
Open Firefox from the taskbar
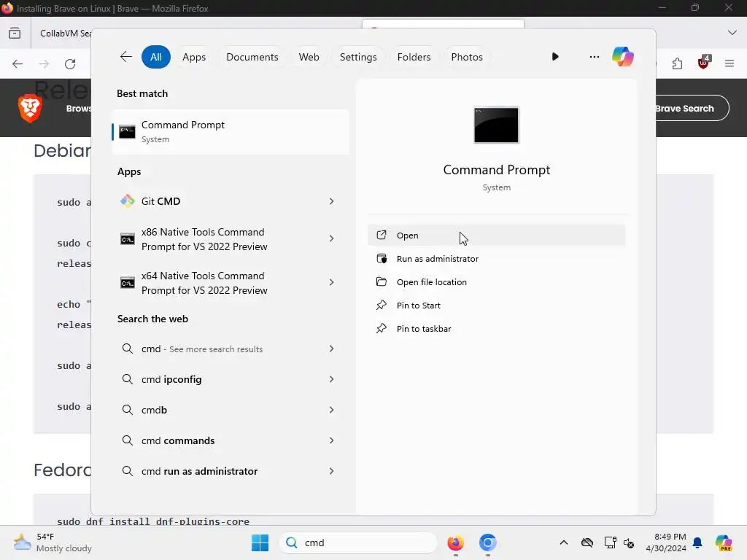tap(455, 542)
